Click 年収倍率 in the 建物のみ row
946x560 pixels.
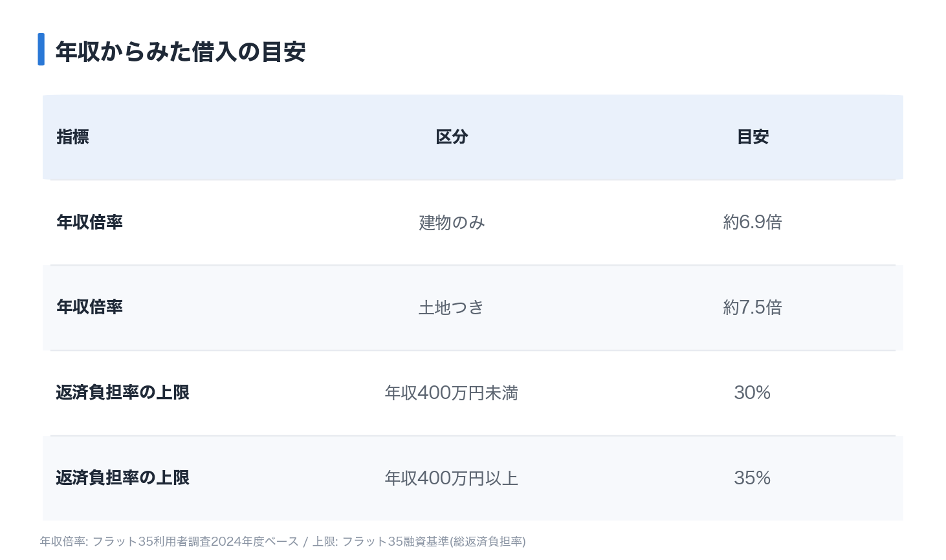point(89,222)
